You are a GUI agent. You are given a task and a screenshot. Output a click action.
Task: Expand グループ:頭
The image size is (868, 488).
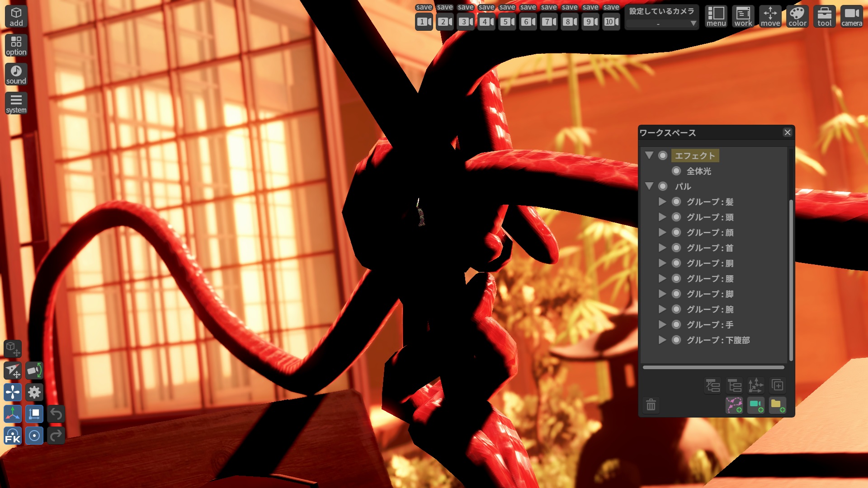[x=662, y=217]
